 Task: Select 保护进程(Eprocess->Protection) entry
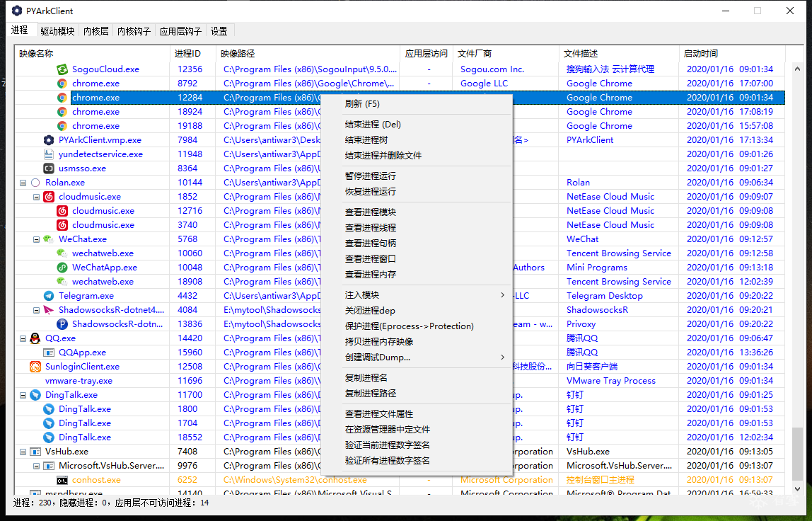point(417,326)
